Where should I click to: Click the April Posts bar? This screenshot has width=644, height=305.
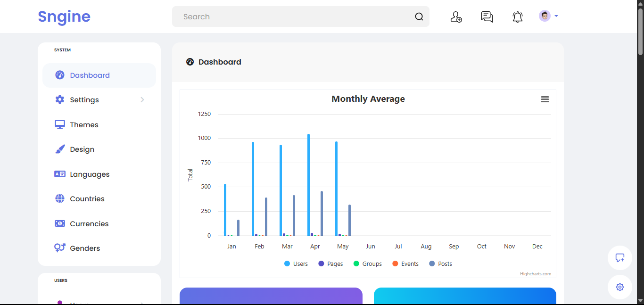322,214
